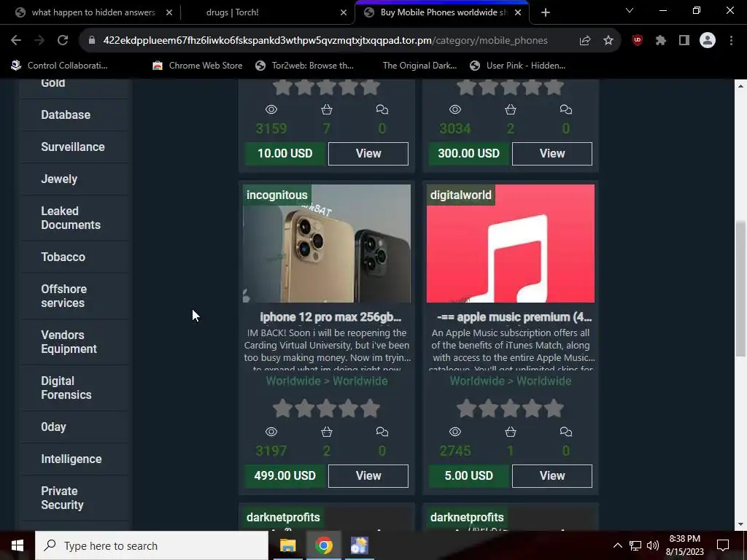Close the 'drugs | Torch!' tab
Viewport: 747px width, 560px height.
tap(344, 12)
